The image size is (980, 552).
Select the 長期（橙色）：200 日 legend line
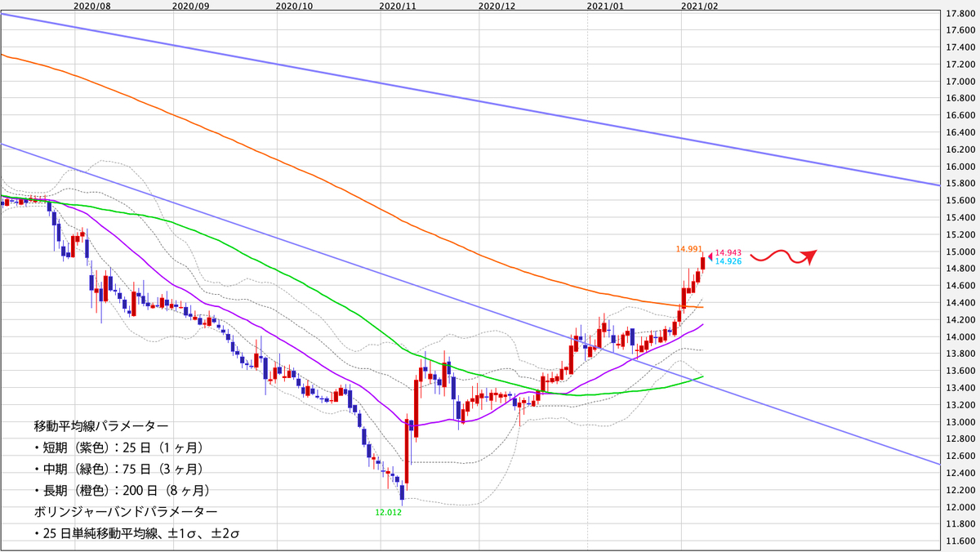[122, 491]
